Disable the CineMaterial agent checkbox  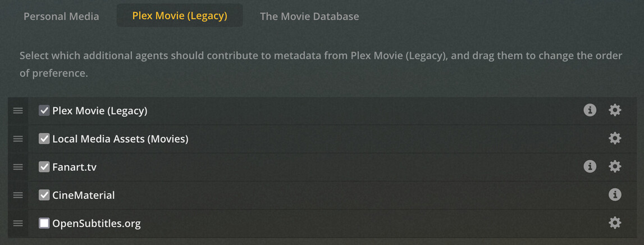[x=44, y=195]
